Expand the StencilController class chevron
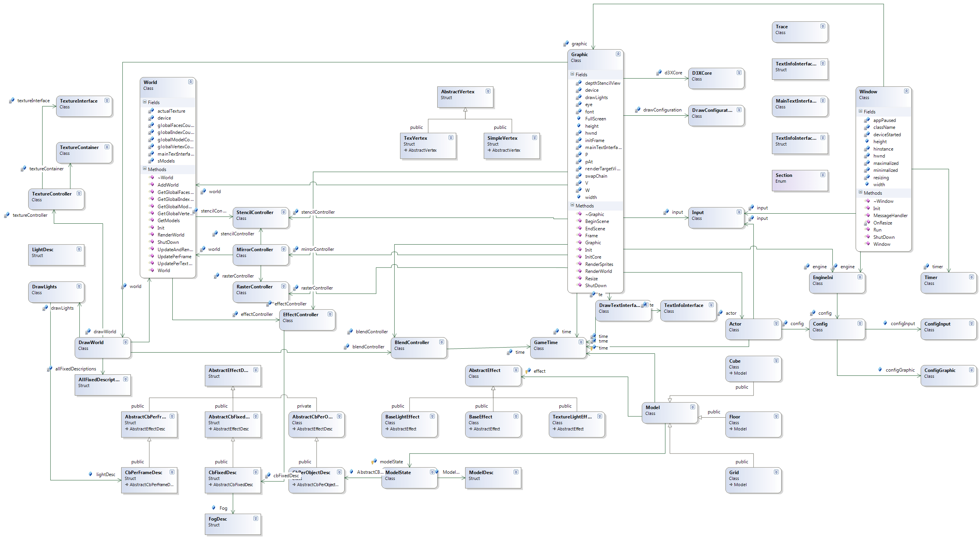This screenshot has height=538, width=980. click(283, 212)
